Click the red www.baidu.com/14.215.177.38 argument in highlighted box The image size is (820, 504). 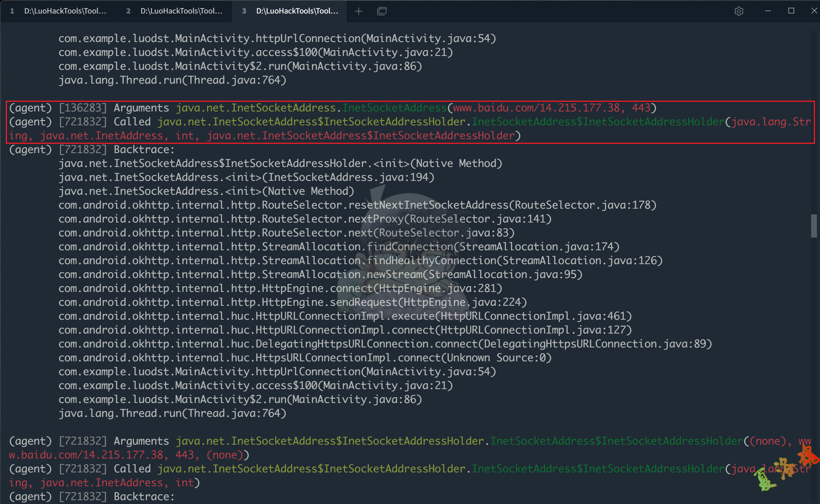pyautogui.click(x=536, y=108)
